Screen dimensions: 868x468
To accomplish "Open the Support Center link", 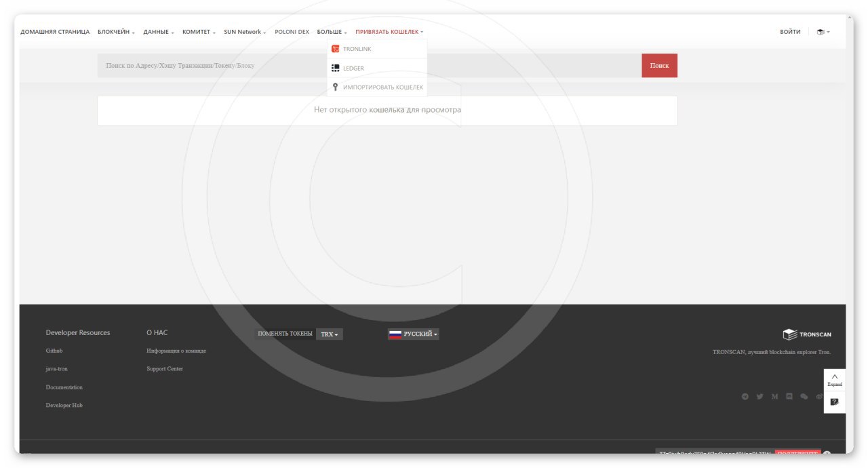I will 165,369.
